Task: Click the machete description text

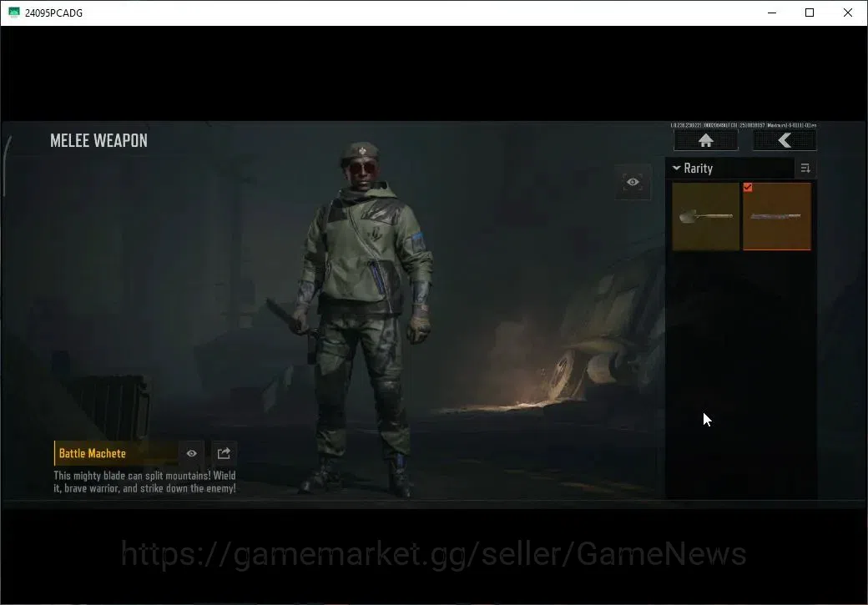Action: [x=144, y=481]
